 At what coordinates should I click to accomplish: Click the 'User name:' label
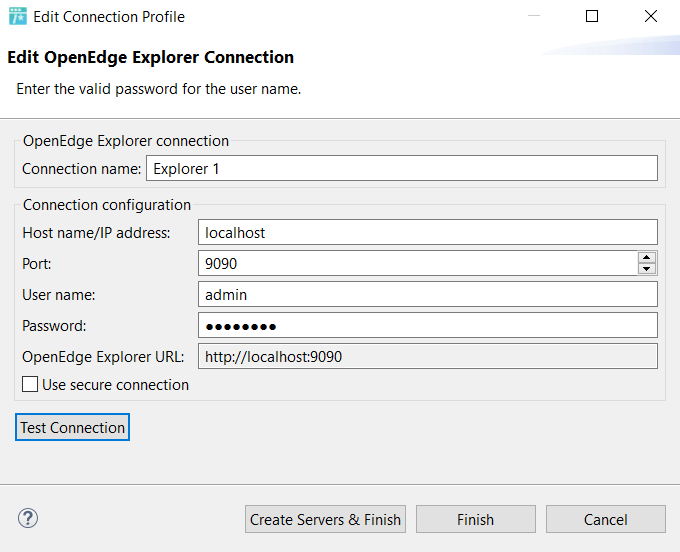pyautogui.click(x=59, y=295)
